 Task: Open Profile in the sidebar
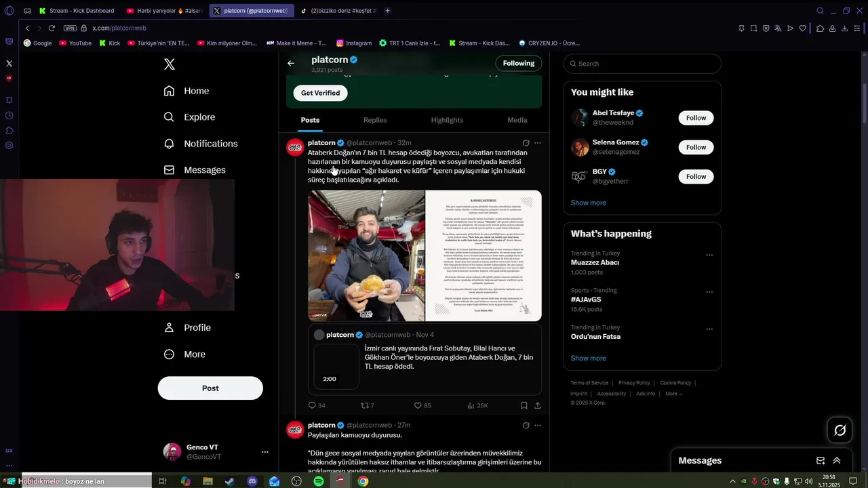(x=187, y=327)
